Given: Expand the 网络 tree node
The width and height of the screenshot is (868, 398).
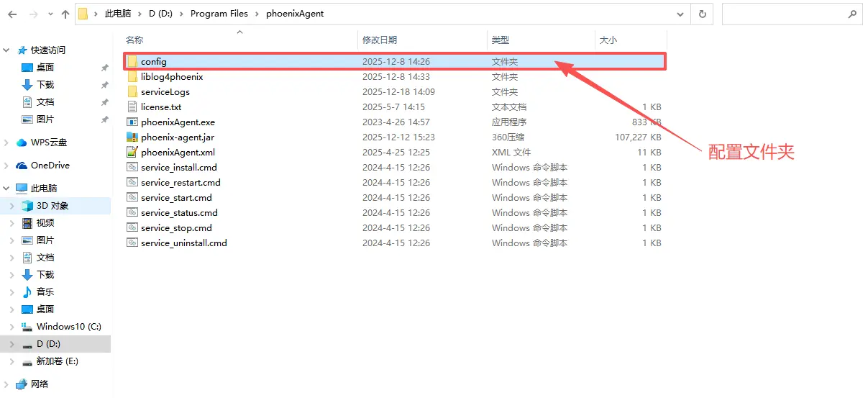Looking at the screenshot, I should (7, 384).
